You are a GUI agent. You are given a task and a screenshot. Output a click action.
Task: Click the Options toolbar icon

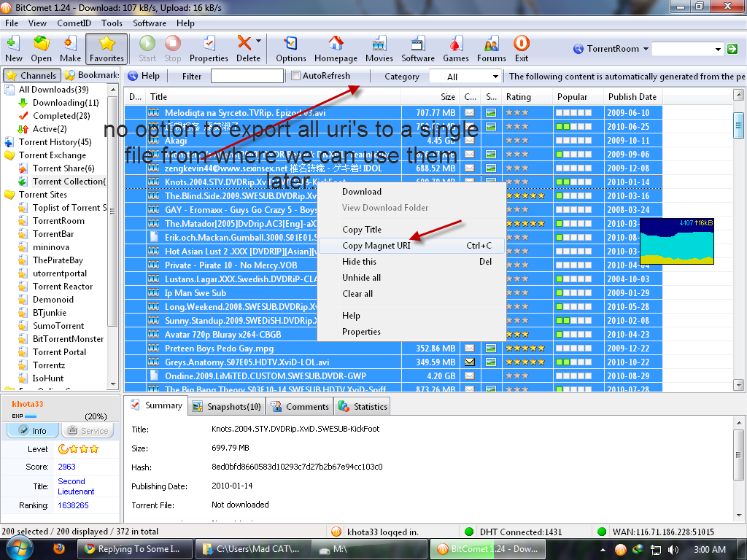pos(291,48)
